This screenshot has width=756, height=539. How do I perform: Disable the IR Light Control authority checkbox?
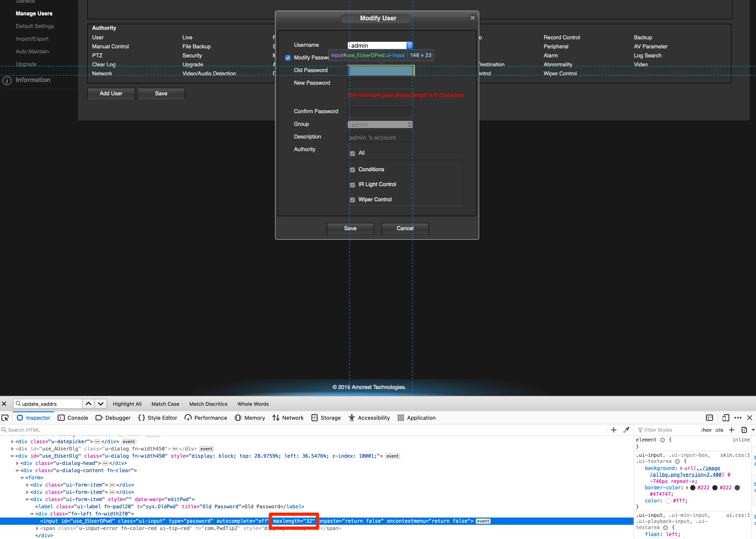tap(353, 185)
